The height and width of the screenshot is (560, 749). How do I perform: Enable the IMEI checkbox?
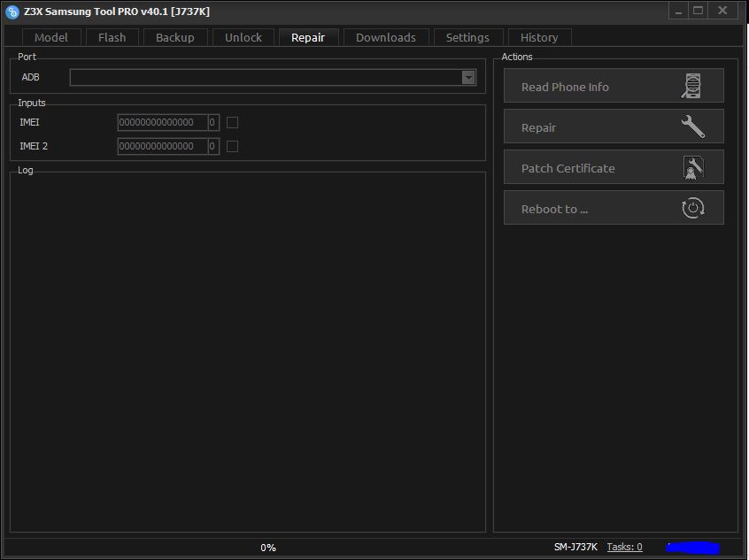[232, 123]
